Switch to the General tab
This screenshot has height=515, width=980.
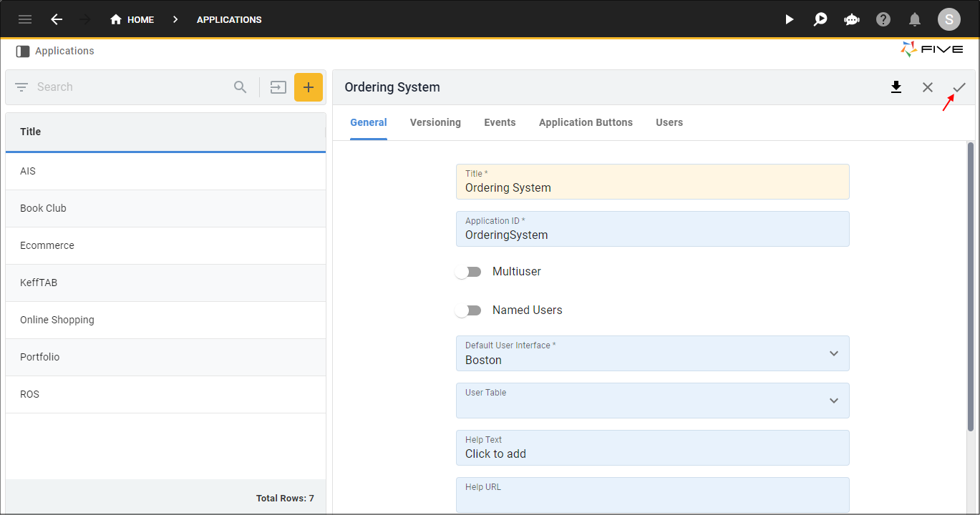coord(369,122)
